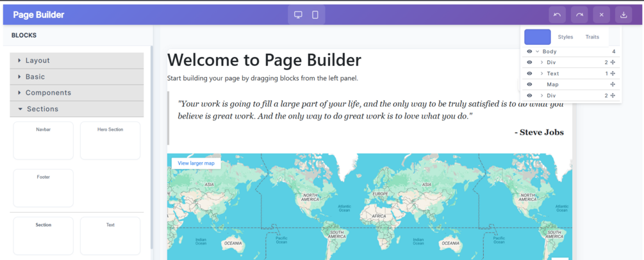Toggle visibility of the Body layer

click(x=529, y=51)
